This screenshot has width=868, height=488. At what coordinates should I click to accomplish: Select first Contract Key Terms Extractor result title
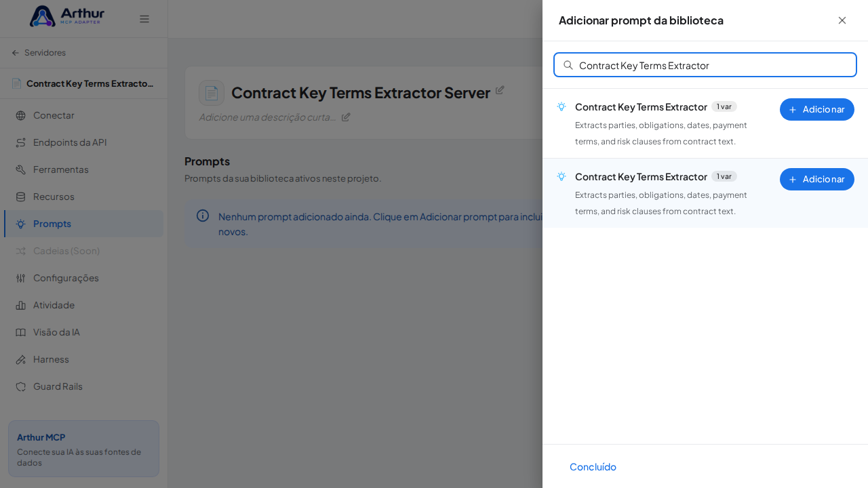(641, 106)
